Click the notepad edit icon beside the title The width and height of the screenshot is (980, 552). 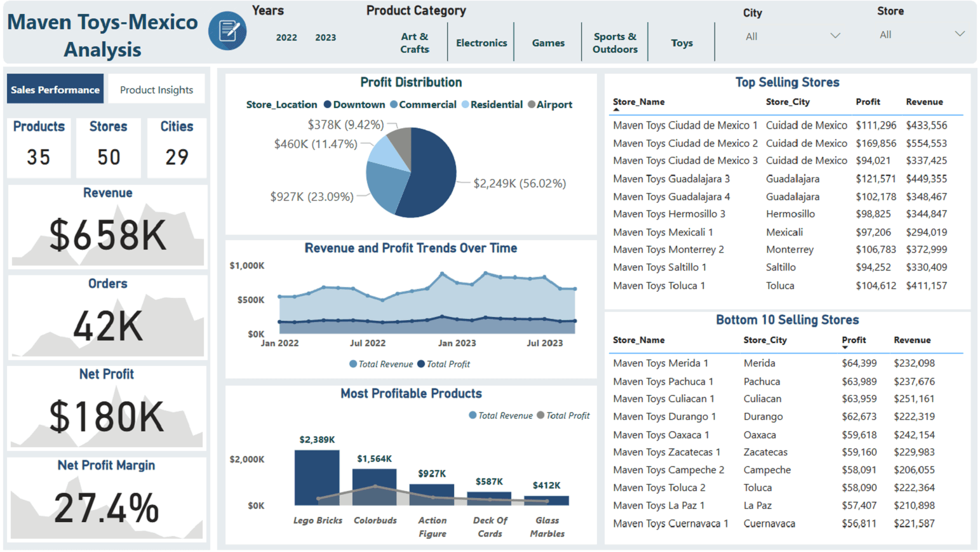(x=227, y=30)
